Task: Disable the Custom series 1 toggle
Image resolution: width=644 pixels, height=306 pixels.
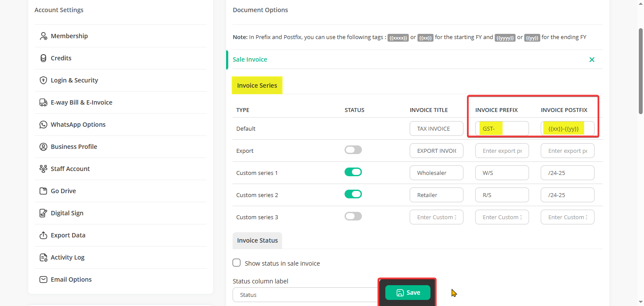Action: (x=353, y=172)
